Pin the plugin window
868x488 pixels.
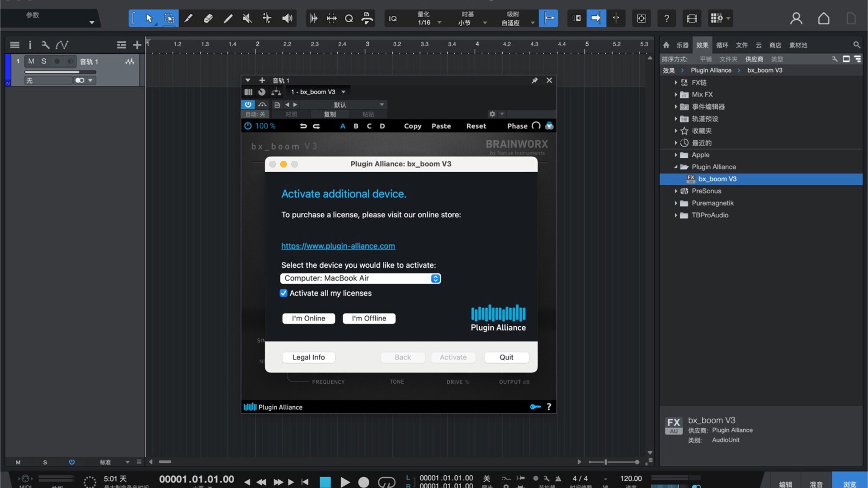[x=534, y=80]
